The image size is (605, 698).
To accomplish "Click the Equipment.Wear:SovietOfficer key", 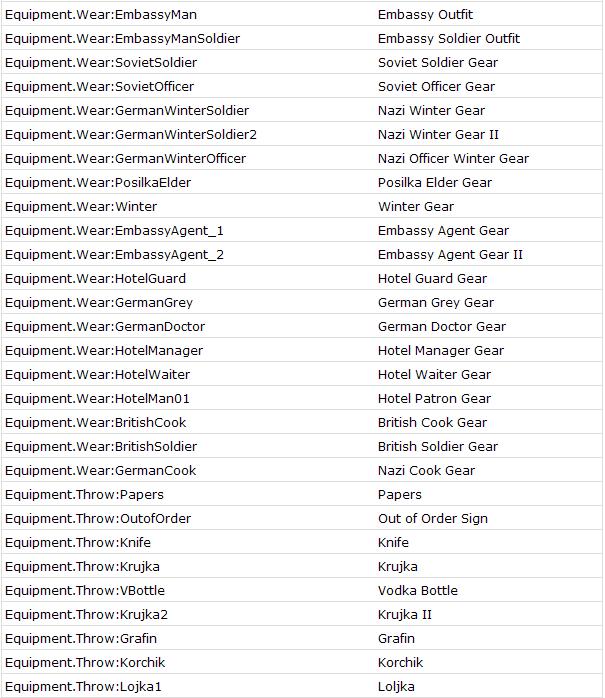I will point(100,87).
